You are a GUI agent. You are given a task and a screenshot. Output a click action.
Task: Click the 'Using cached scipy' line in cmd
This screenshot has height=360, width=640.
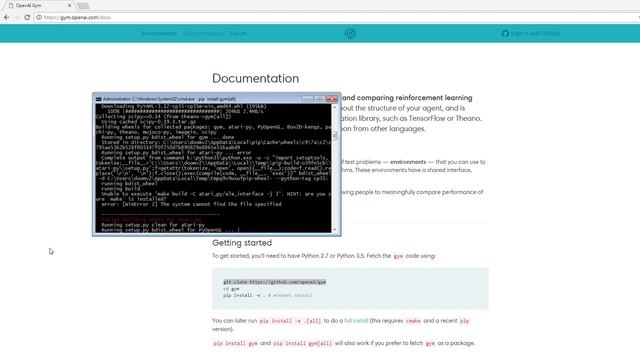(149, 122)
